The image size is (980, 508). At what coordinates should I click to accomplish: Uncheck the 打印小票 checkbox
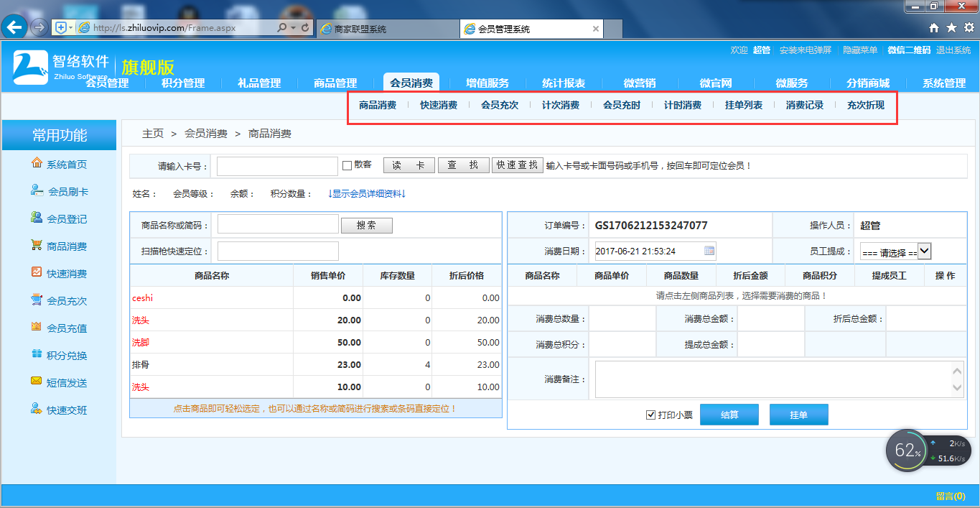coord(651,415)
